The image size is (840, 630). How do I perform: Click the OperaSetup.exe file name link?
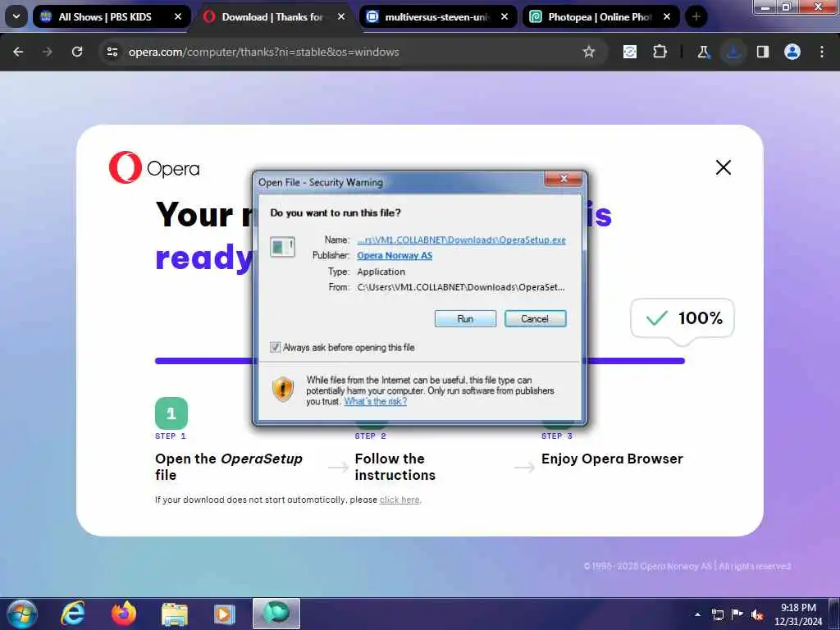(x=461, y=240)
